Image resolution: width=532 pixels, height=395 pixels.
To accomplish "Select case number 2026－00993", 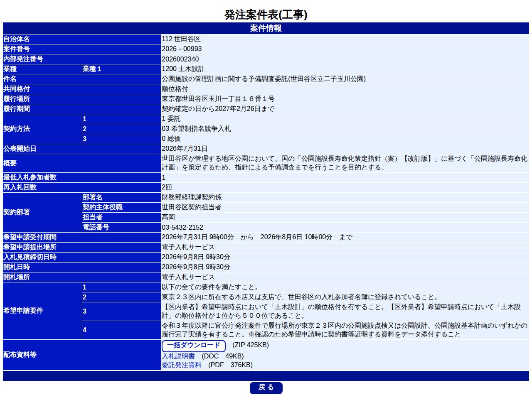I will tap(182, 49).
